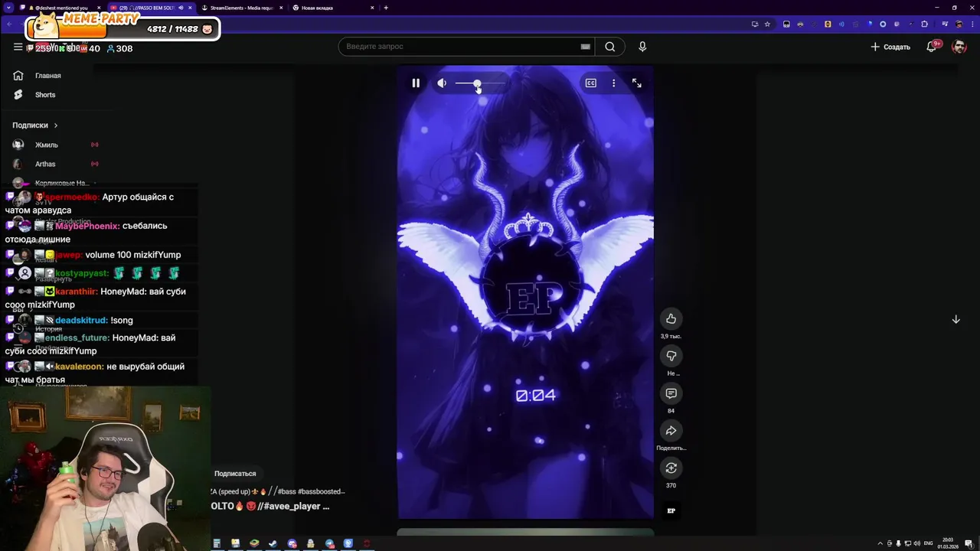Enter fullscreen on the Shorts player
This screenshot has height=551, width=980.
637,83
